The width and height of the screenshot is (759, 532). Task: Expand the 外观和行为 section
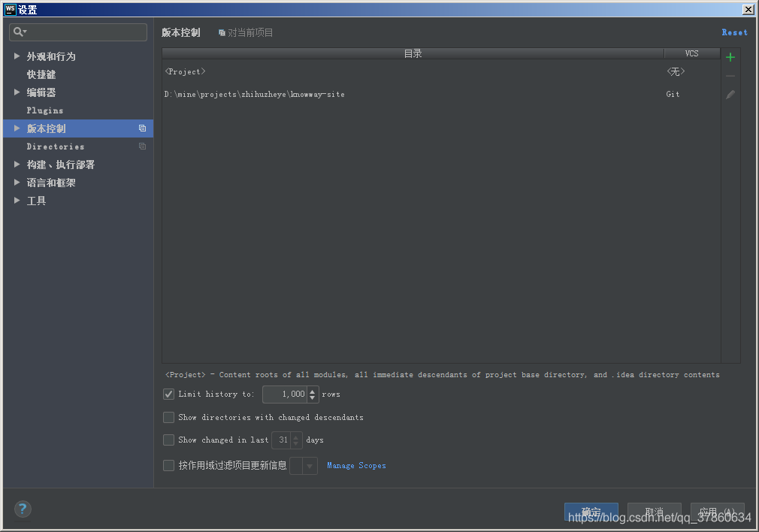pos(17,56)
